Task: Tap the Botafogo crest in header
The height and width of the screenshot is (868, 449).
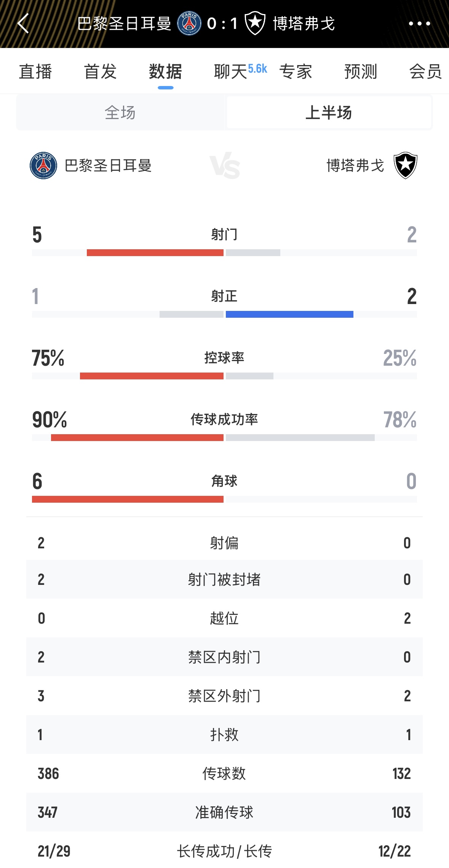Action: 255,24
